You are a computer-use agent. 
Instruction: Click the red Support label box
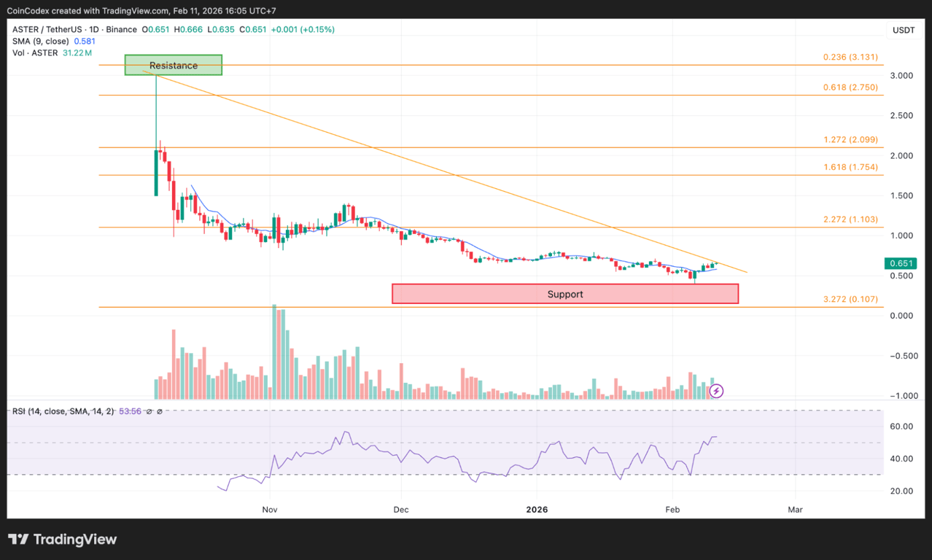pyautogui.click(x=565, y=294)
